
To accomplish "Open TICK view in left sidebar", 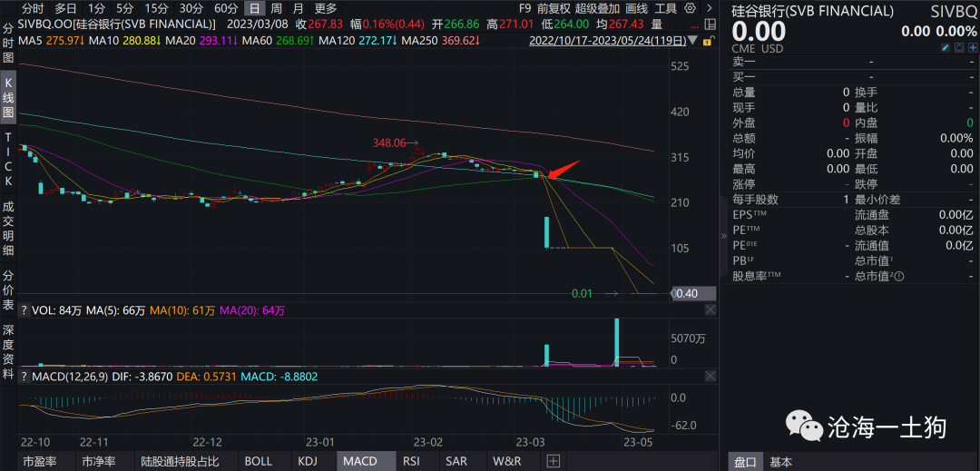I will tap(8, 158).
